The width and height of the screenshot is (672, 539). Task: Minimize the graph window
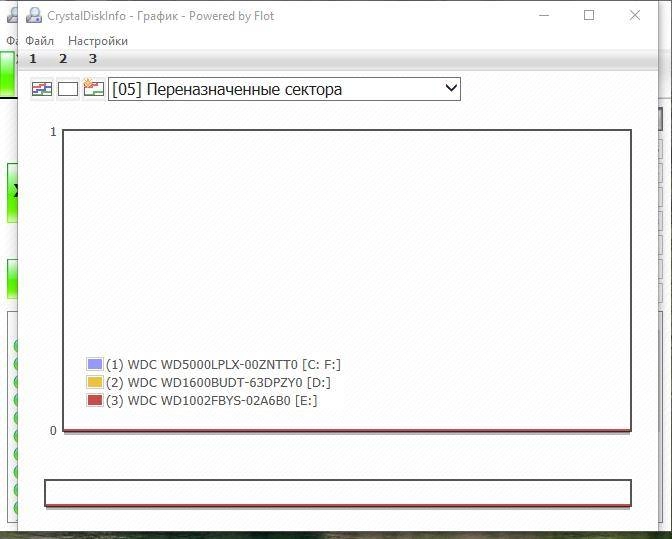point(544,15)
